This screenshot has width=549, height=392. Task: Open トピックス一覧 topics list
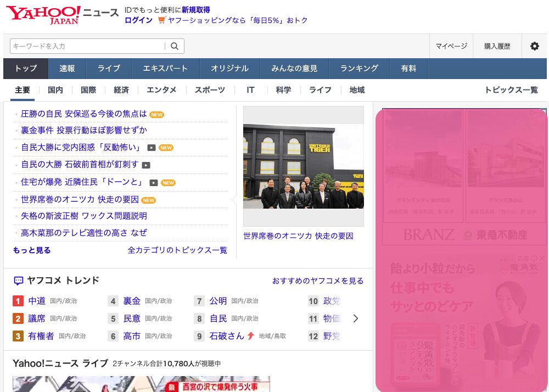(511, 90)
